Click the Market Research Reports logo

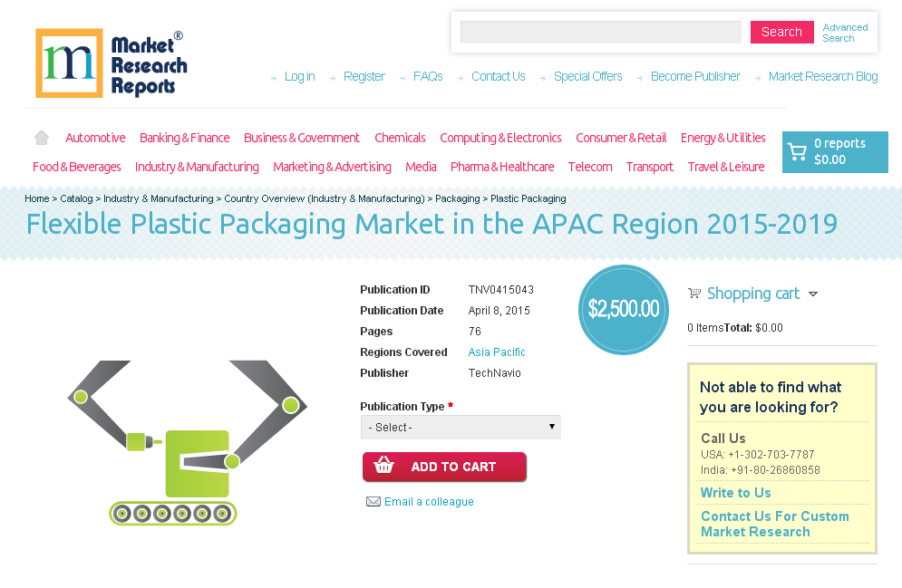111,63
